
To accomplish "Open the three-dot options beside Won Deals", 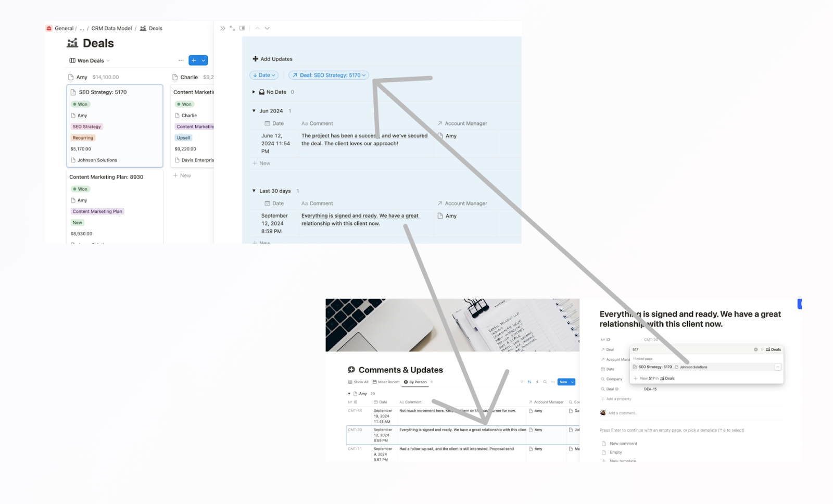I will [x=181, y=60].
